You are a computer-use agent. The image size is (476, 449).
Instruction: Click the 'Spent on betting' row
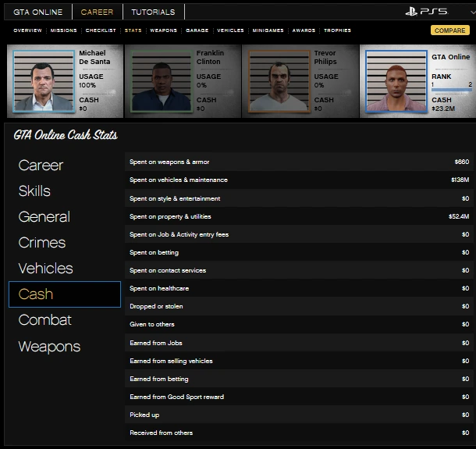299,252
